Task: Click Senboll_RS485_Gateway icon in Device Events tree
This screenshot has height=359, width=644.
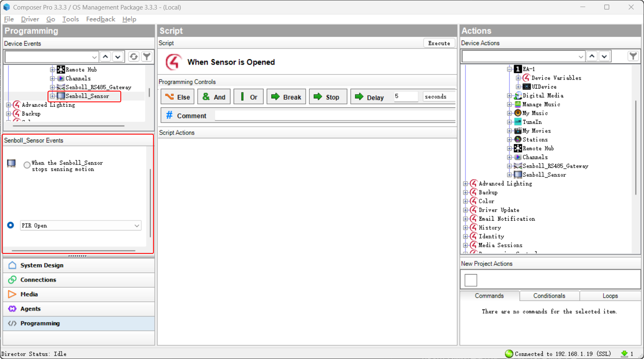Action: (61, 87)
